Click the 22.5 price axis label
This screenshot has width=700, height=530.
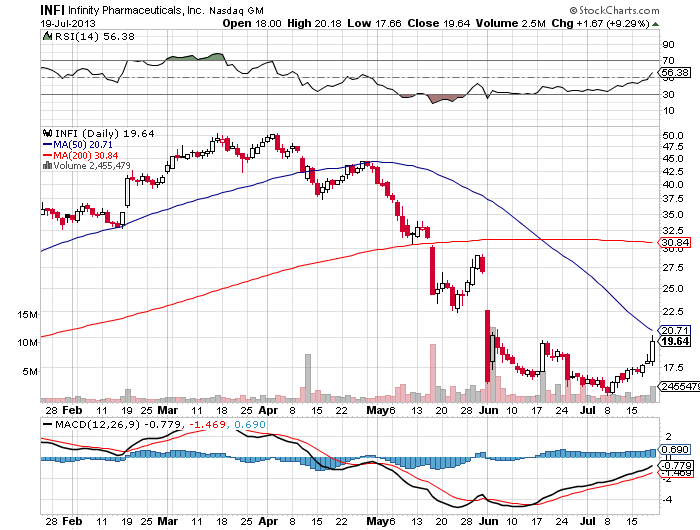click(x=673, y=311)
